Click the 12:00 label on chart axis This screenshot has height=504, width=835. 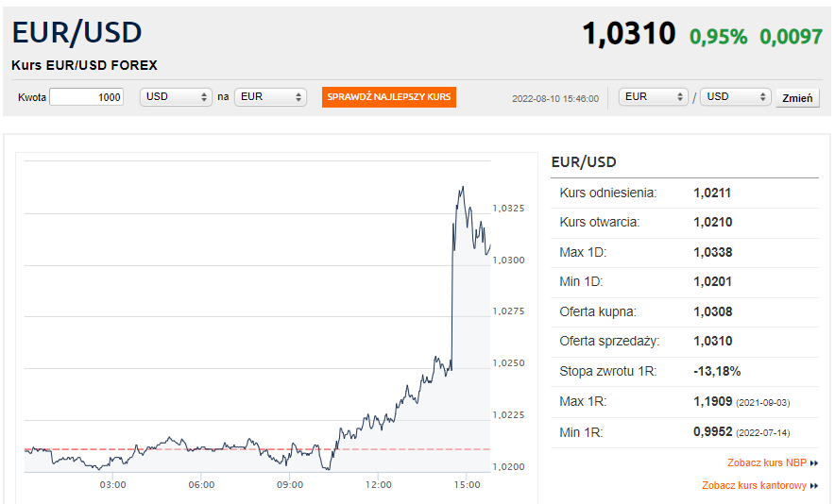(x=378, y=485)
